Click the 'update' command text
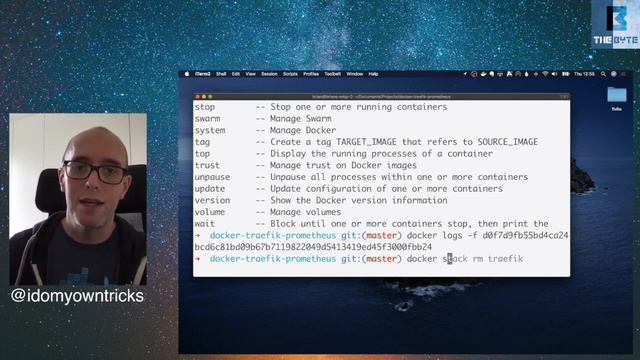 209,189
